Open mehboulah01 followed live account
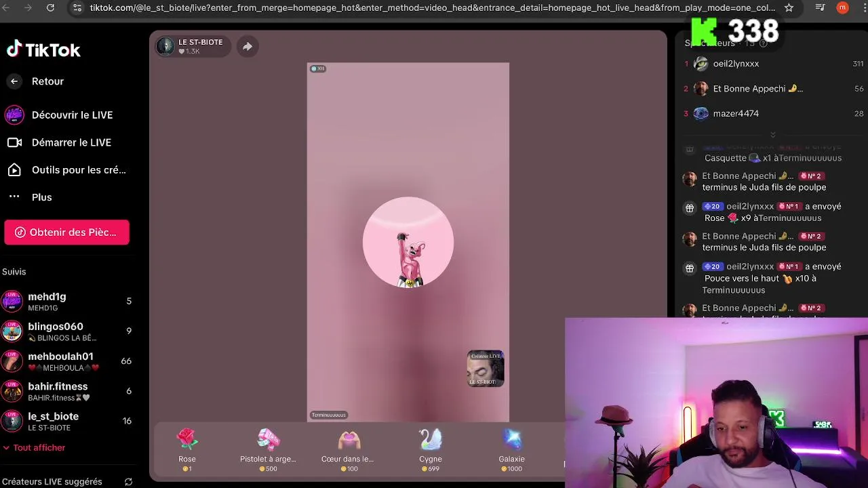The width and height of the screenshot is (868, 488). tap(68, 361)
